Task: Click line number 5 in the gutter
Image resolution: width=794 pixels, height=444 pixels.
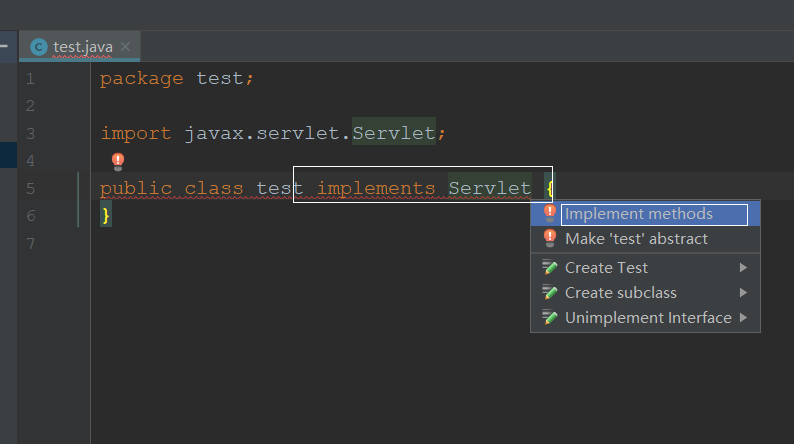Action: (x=30, y=189)
